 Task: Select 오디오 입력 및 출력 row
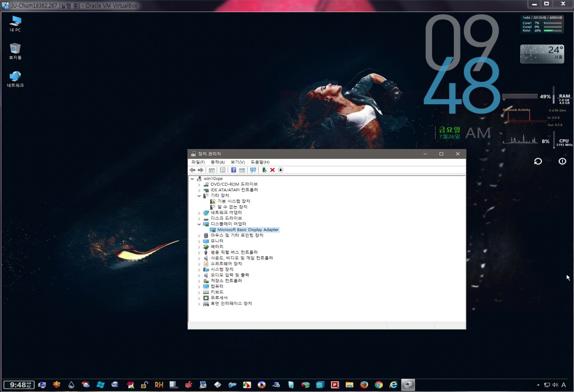pyautogui.click(x=230, y=275)
